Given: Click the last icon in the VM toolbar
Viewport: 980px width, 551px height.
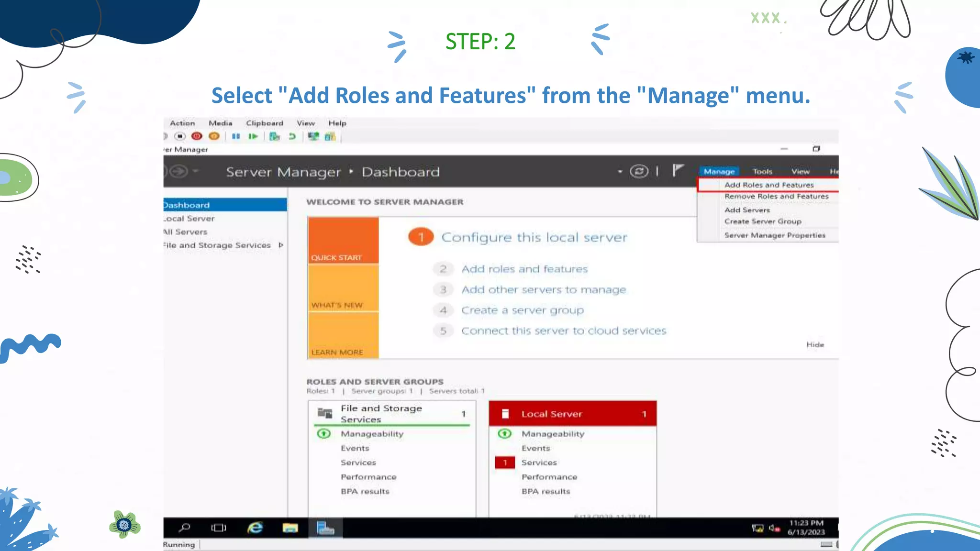Looking at the screenshot, I should click(x=330, y=136).
